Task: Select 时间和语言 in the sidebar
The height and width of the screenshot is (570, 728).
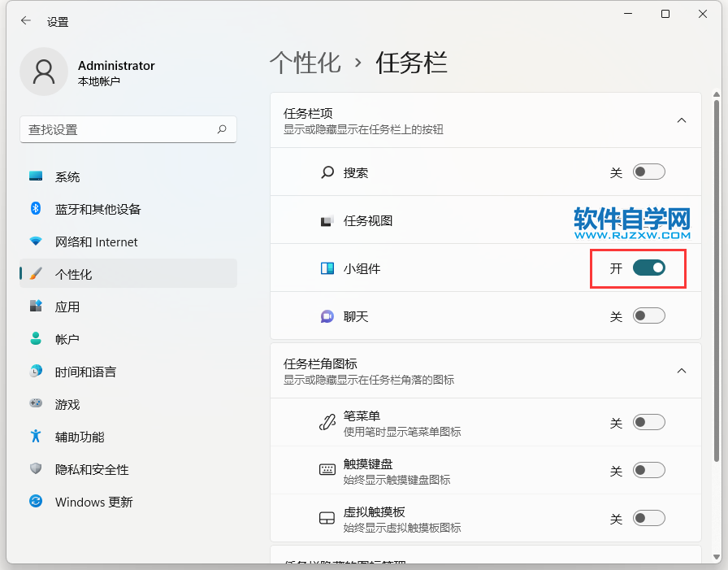Action: pyautogui.click(x=85, y=372)
